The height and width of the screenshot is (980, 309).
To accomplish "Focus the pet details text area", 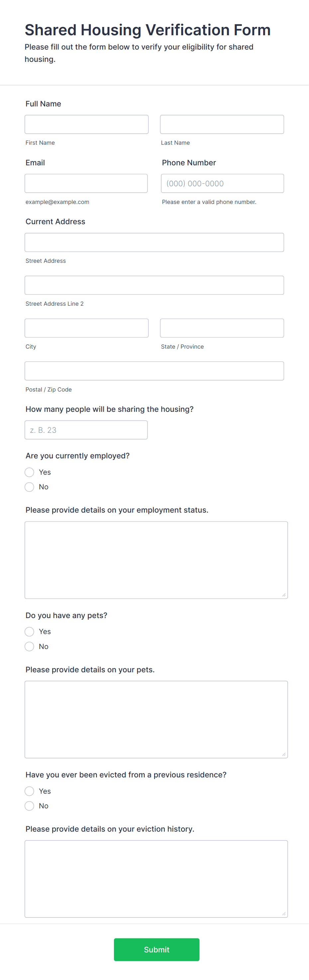I will 156,719.
